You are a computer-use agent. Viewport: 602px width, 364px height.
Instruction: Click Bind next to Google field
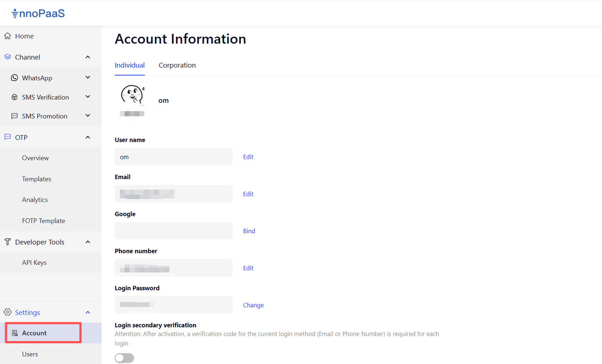pos(249,231)
